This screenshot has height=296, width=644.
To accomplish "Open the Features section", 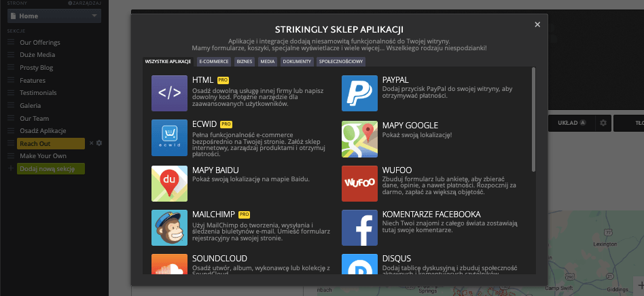I will click(x=33, y=81).
